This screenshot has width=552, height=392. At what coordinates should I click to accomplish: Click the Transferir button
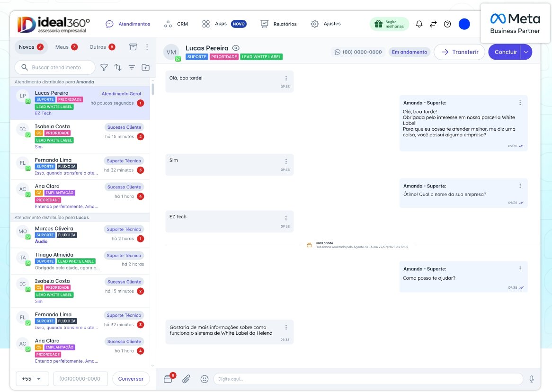(x=459, y=52)
